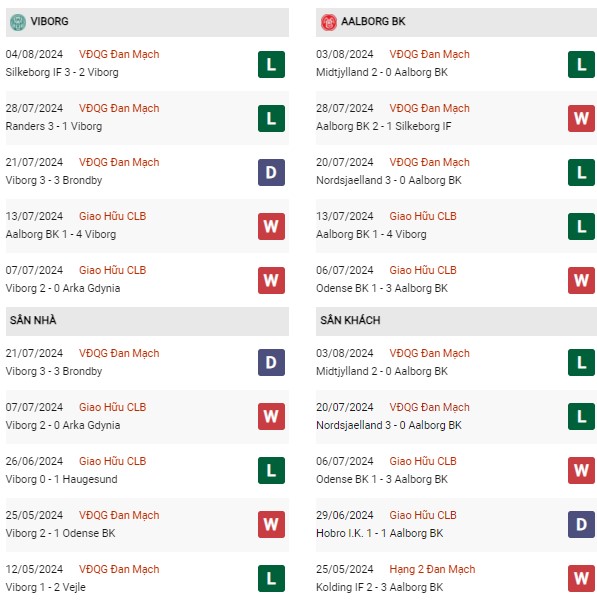Click the Aalborg BK team crest icon
Image resolution: width=597 pixels, height=600 pixels.
click(x=328, y=22)
